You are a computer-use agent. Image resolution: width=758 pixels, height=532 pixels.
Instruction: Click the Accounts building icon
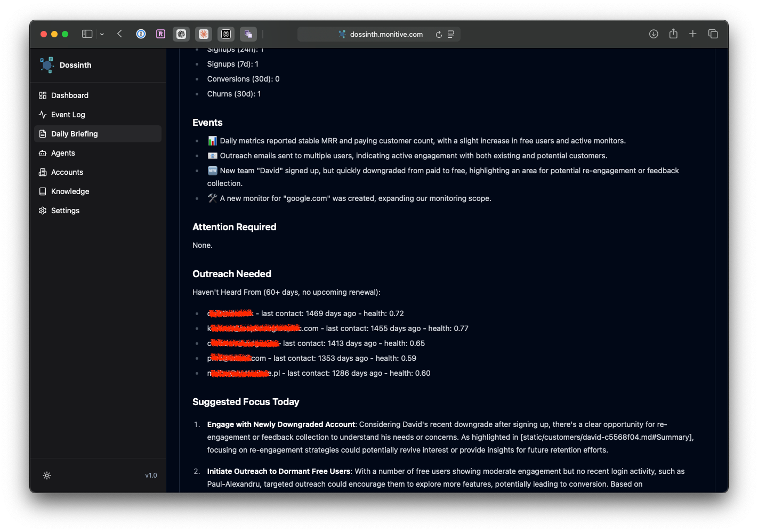click(x=43, y=172)
